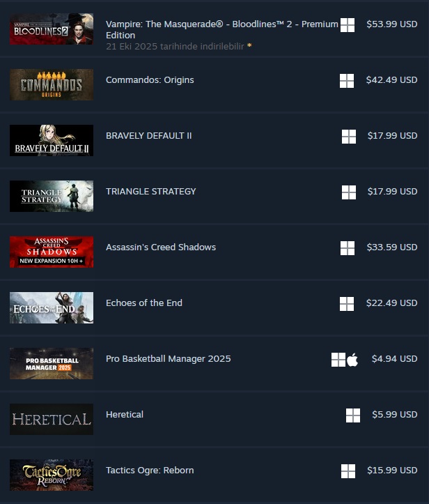Select the Bravely Default II thumbnail

[52, 140]
